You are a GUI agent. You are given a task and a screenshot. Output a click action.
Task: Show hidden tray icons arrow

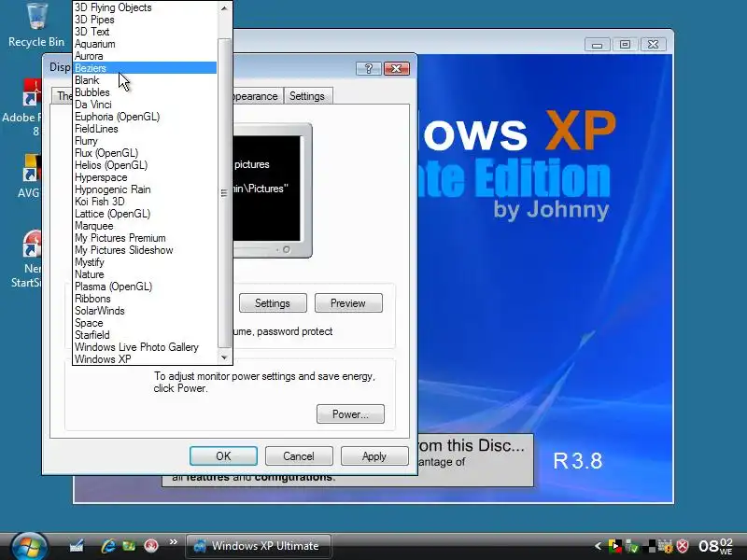(598, 546)
